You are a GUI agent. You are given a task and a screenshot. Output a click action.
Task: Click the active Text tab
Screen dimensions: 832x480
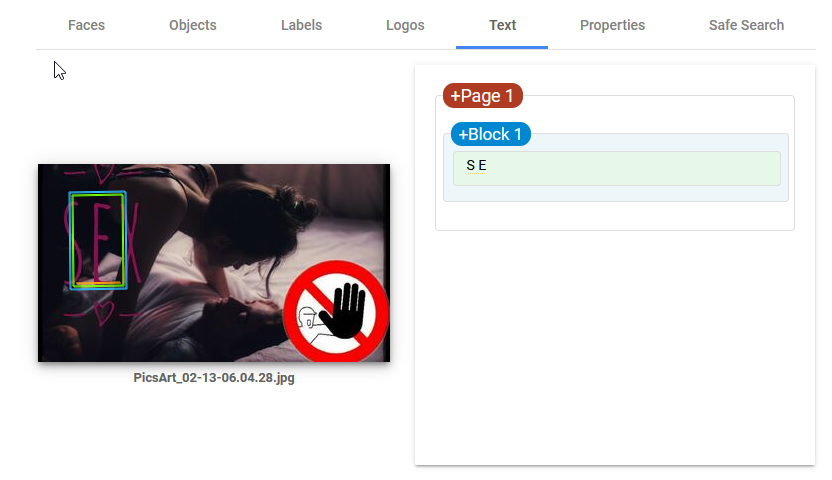point(502,25)
